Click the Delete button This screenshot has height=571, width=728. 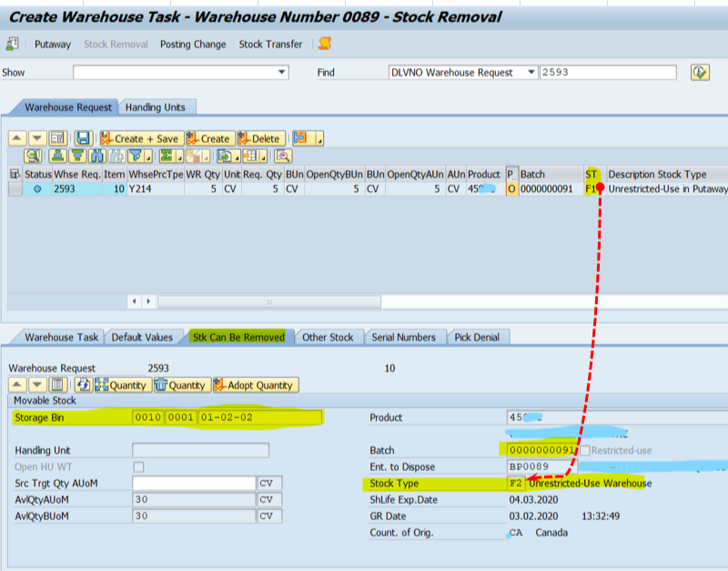point(261,138)
